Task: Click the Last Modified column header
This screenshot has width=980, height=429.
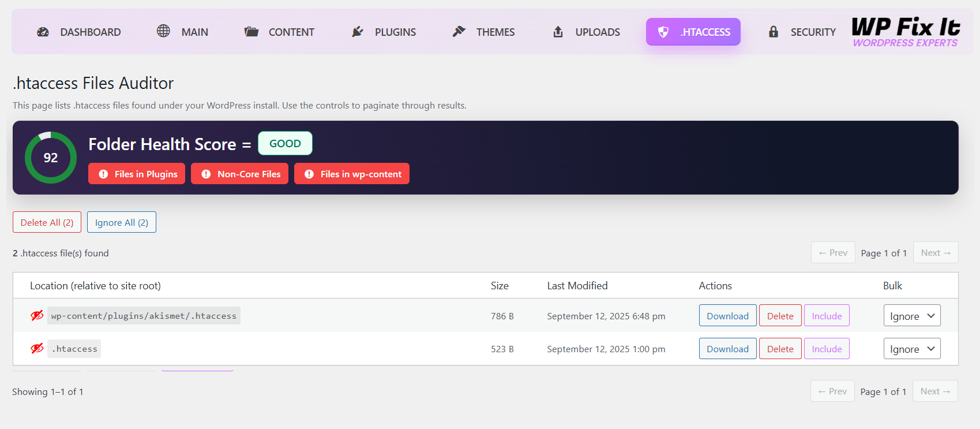Action: tap(577, 286)
